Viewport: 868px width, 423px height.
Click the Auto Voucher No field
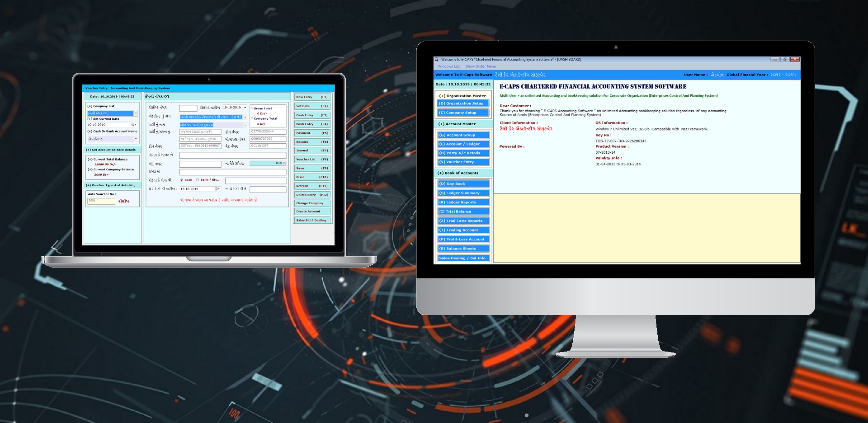coord(101,201)
